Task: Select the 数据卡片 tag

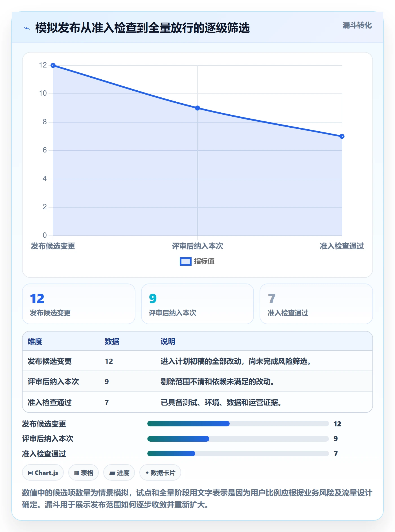Action: [x=160, y=473]
